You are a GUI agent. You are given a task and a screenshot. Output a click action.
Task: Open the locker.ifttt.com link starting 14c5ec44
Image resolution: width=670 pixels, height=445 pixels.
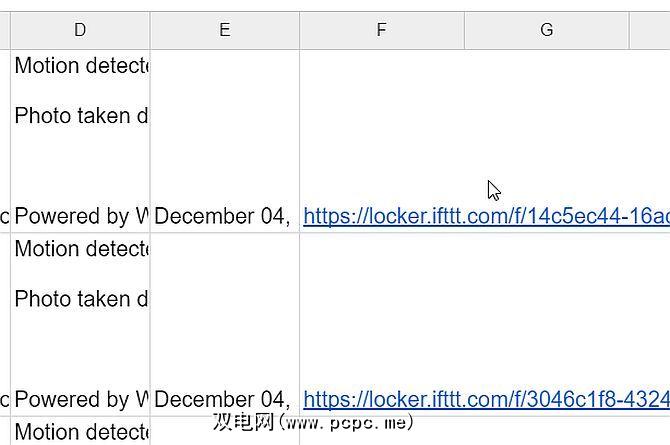tap(486, 216)
